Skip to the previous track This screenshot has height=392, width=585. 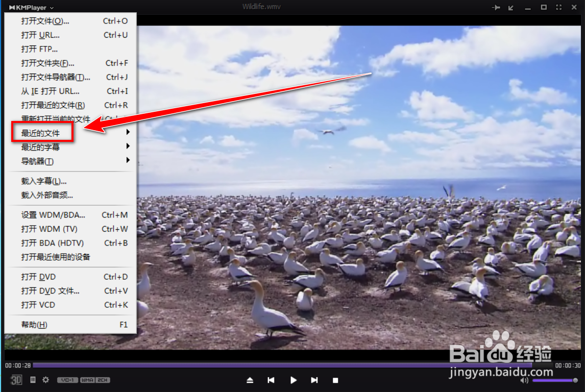click(x=271, y=380)
